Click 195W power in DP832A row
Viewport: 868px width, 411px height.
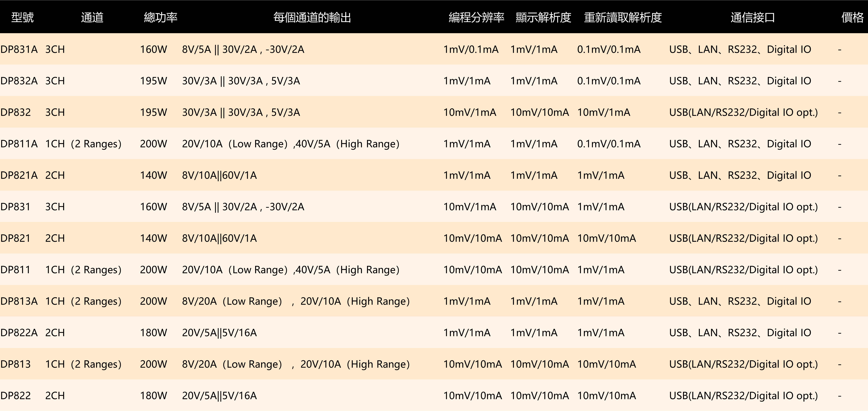[154, 81]
